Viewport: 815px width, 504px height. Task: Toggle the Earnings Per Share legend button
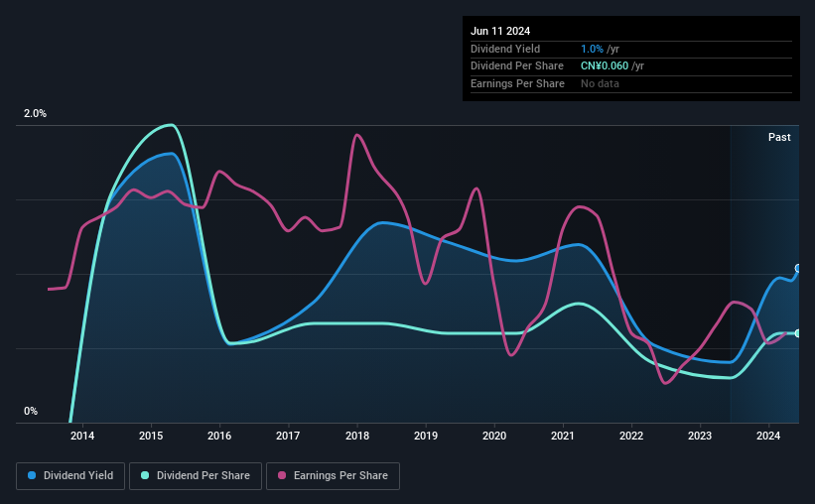coord(333,476)
